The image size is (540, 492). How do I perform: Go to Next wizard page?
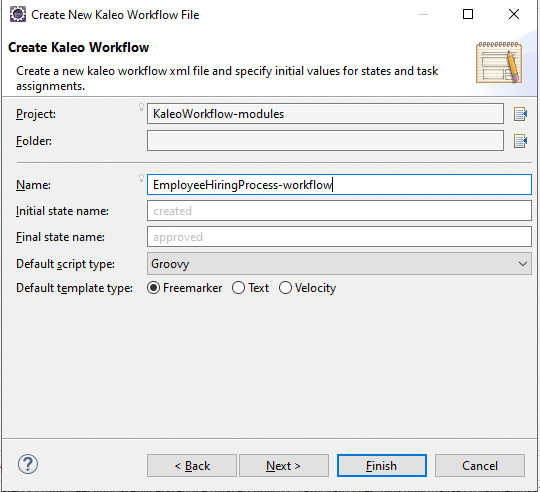284,466
